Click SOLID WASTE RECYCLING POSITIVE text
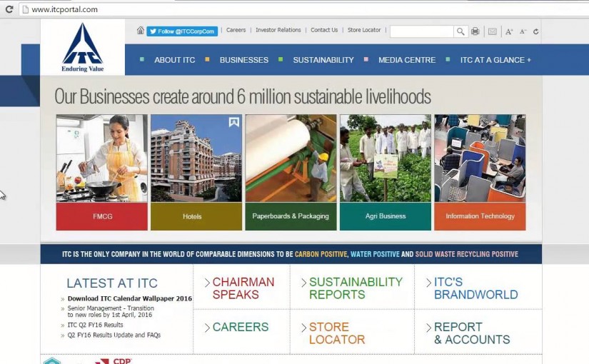The image size is (589, 364). tap(466, 254)
